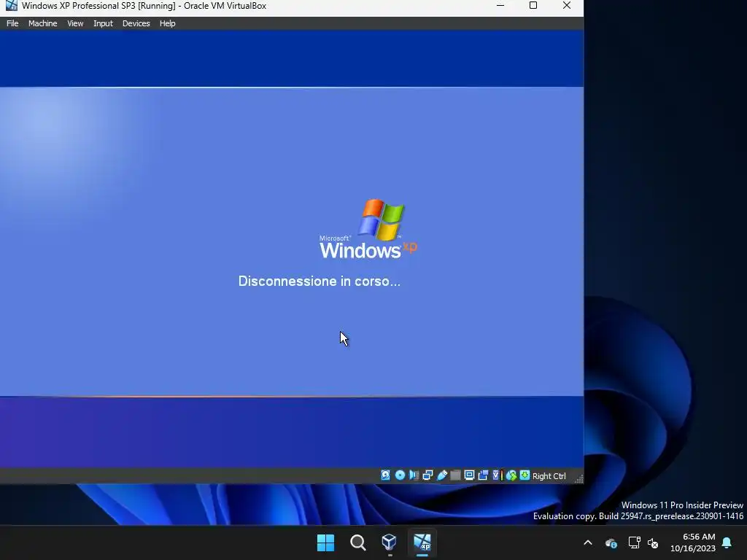The height and width of the screenshot is (560, 747).
Task: Open the Devices menu
Action: [136, 23]
